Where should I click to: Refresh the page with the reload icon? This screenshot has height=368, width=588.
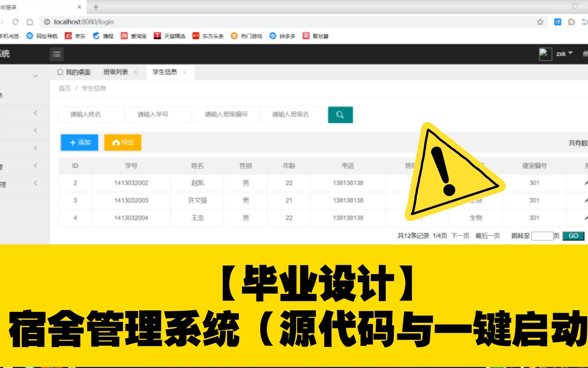16,22
